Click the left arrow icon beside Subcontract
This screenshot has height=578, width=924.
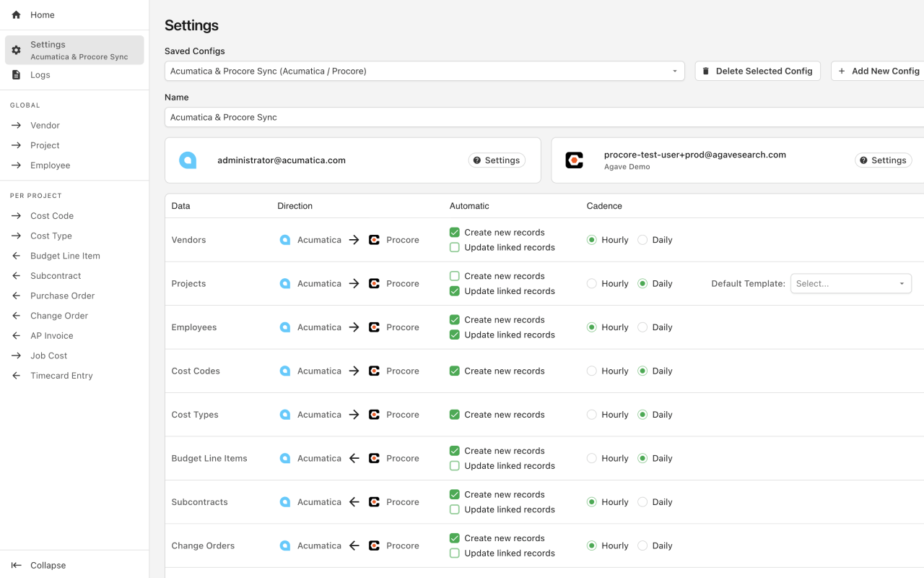point(16,276)
